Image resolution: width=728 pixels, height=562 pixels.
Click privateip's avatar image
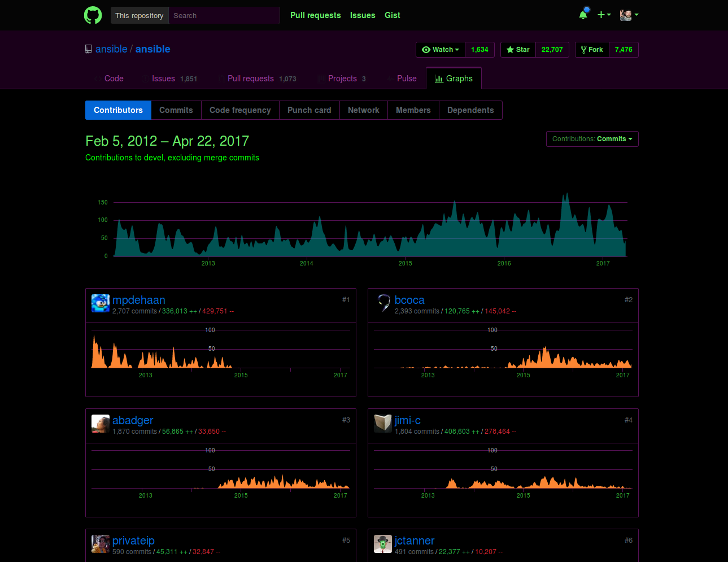(x=101, y=544)
